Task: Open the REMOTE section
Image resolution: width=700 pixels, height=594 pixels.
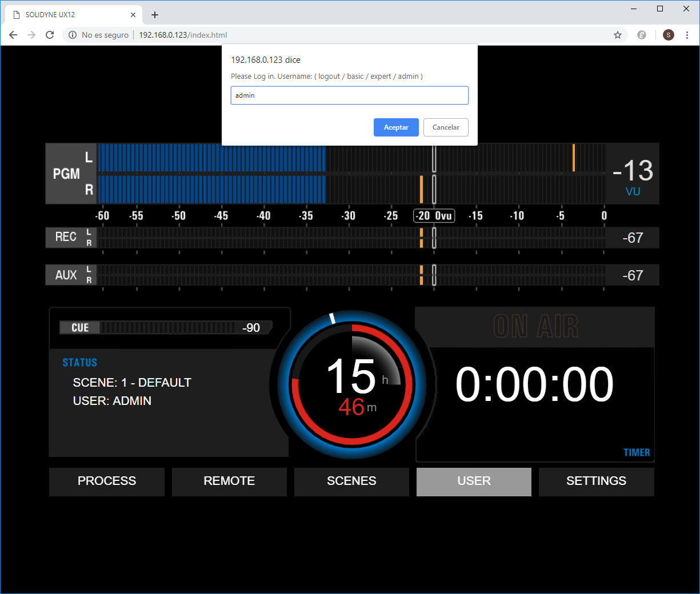Action: pyautogui.click(x=229, y=481)
